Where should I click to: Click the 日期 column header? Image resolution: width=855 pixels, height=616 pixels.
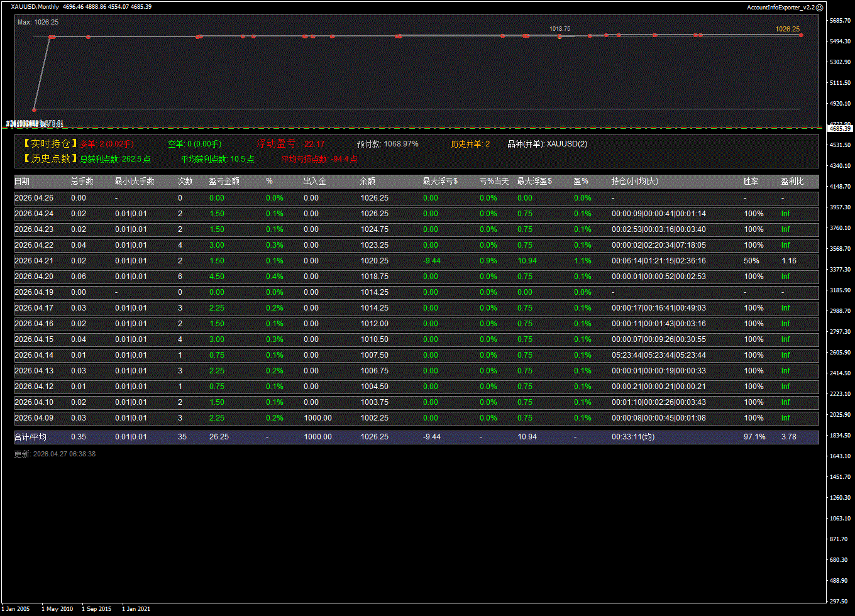click(x=22, y=182)
